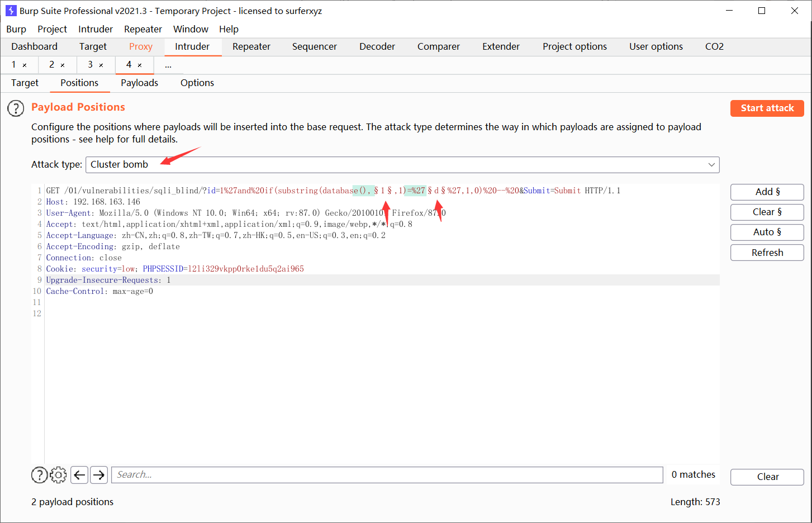Click the '2 payload positions' status text
812x523 pixels.
pos(72,502)
